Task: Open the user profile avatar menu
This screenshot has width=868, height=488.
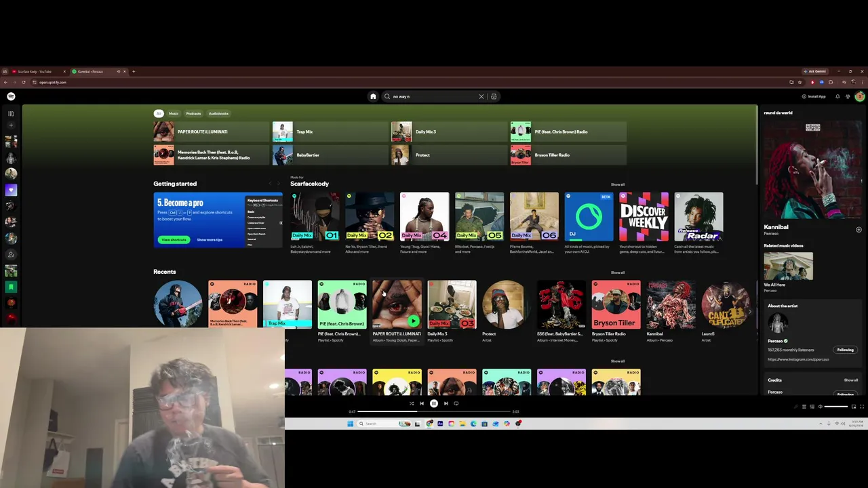Action: [x=859, y=96]
